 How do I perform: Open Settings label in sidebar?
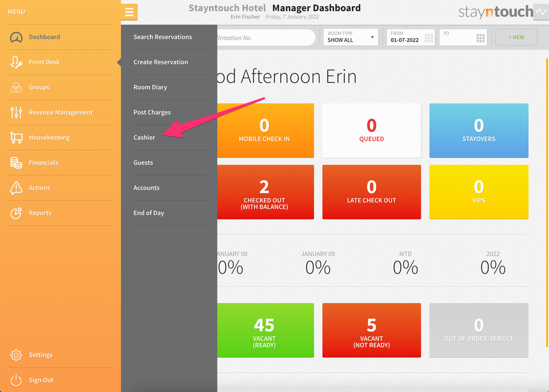coord(40,355)
